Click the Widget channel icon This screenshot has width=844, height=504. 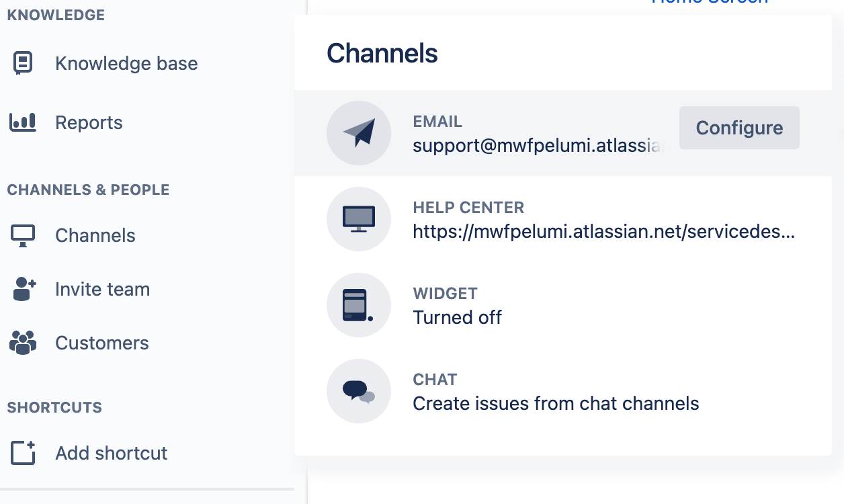358,304
